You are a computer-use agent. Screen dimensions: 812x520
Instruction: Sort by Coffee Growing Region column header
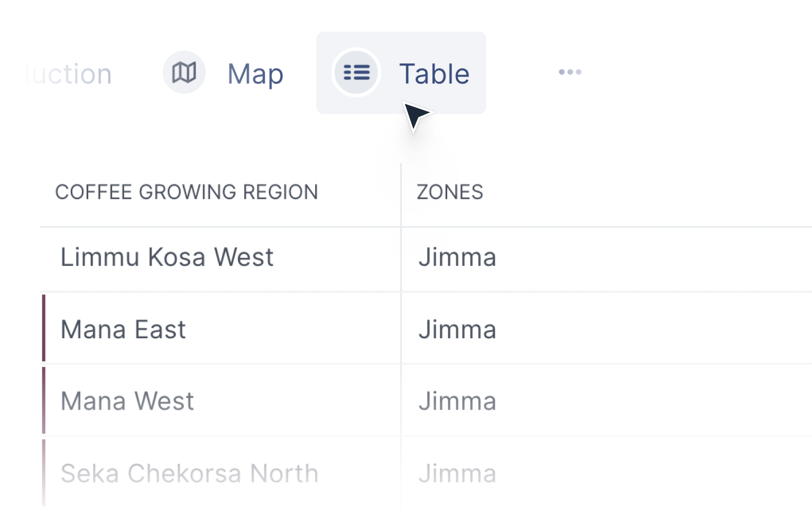click(187, 192)
